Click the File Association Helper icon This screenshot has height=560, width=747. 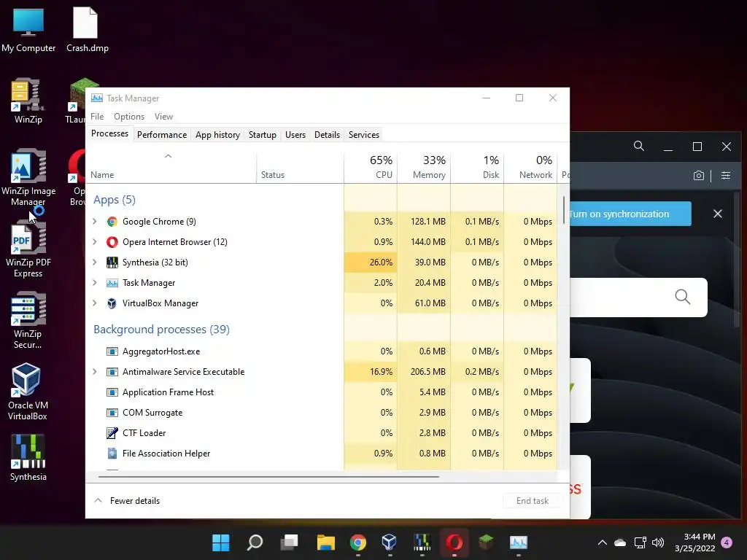pos(112,454)
